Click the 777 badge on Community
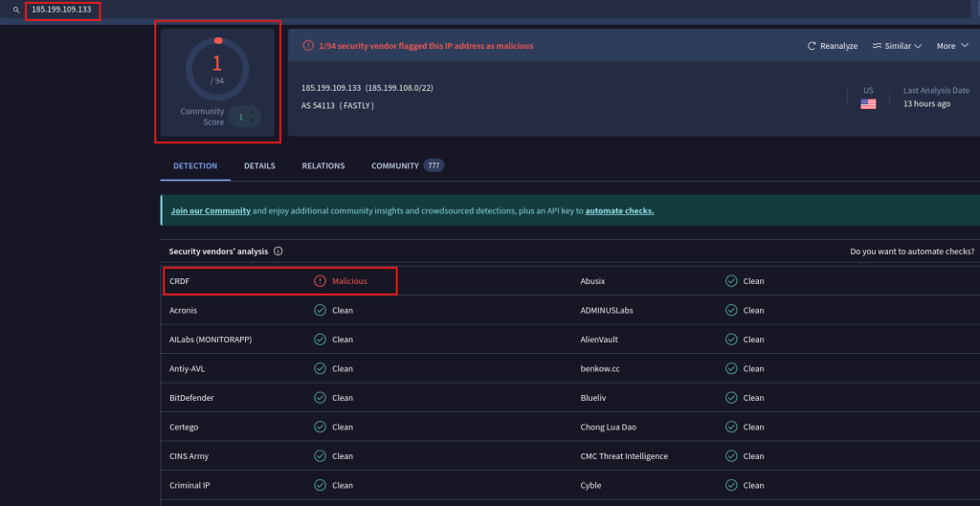Screen dimensions: 980x506 [434, 165]
